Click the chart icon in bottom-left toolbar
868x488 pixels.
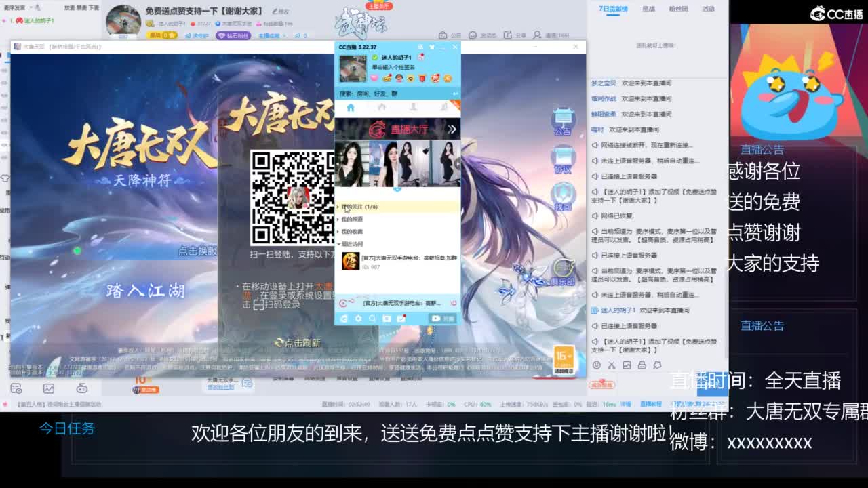pyautogui.click(x=49, y=388)
